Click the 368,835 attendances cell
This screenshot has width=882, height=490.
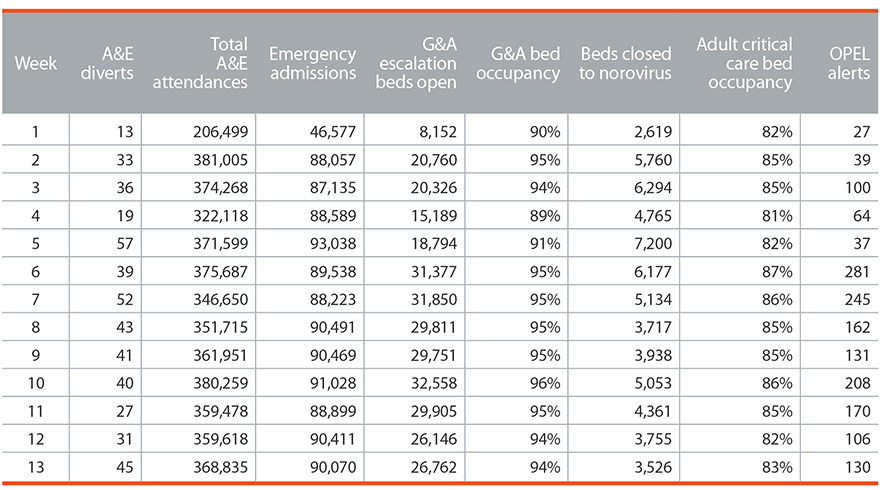220,467
